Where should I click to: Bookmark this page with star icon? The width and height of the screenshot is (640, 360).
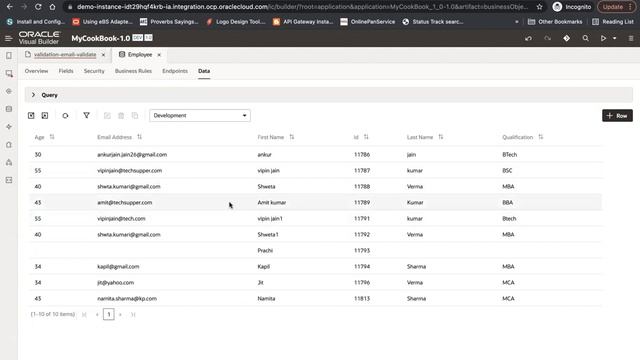click(x=540, y=7)
